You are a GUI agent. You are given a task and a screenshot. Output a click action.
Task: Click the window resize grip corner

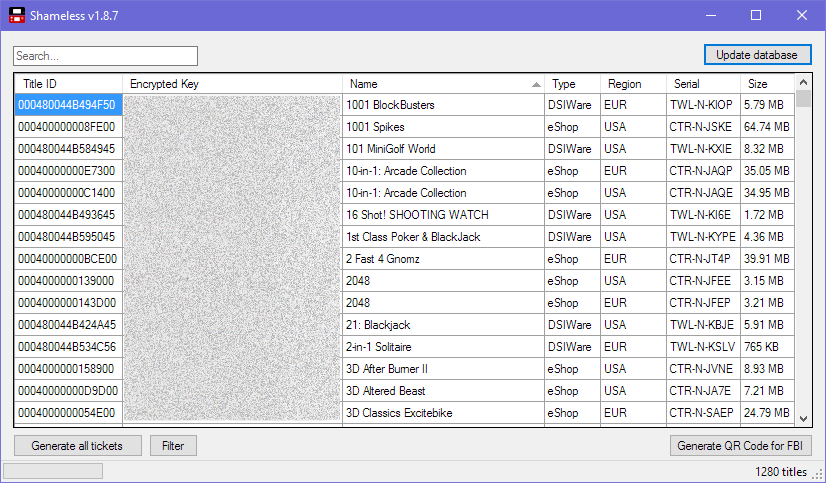[x=818, y=475]
